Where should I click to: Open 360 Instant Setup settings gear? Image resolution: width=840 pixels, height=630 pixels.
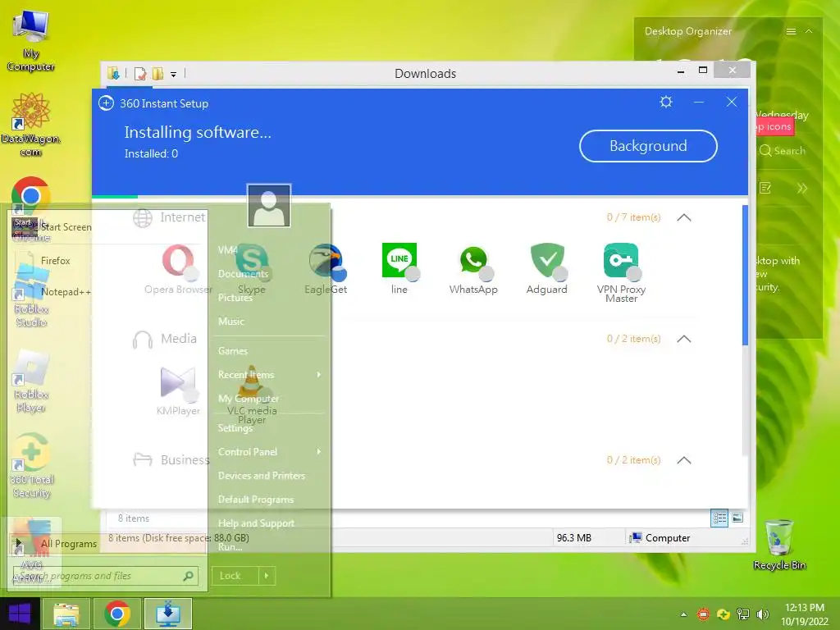[x=666, y=102]
